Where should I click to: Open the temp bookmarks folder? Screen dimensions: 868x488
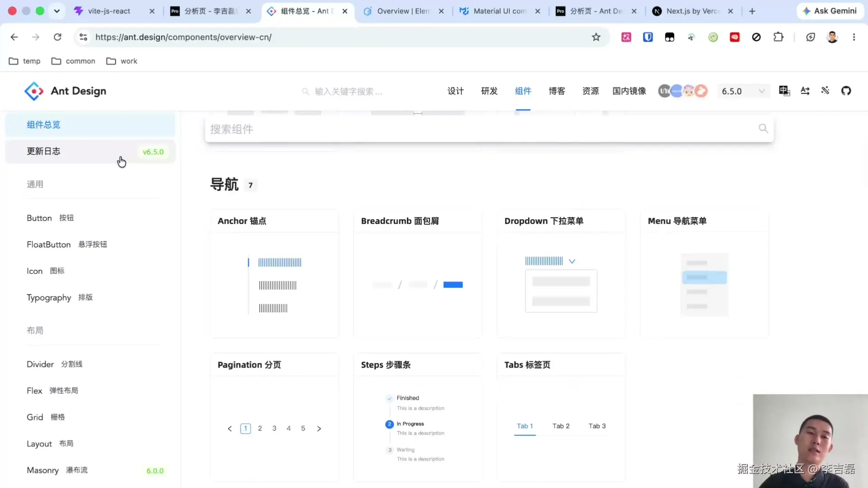point(25,61)
